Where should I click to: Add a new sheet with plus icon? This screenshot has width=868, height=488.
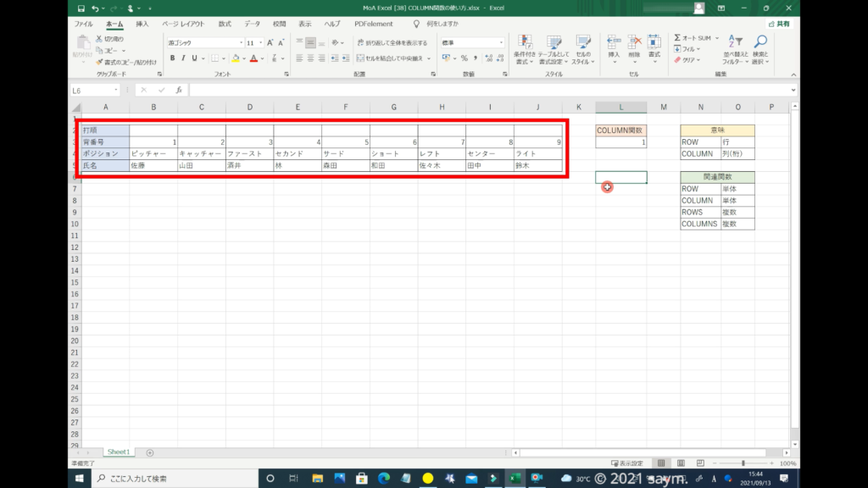pos(150,452)
